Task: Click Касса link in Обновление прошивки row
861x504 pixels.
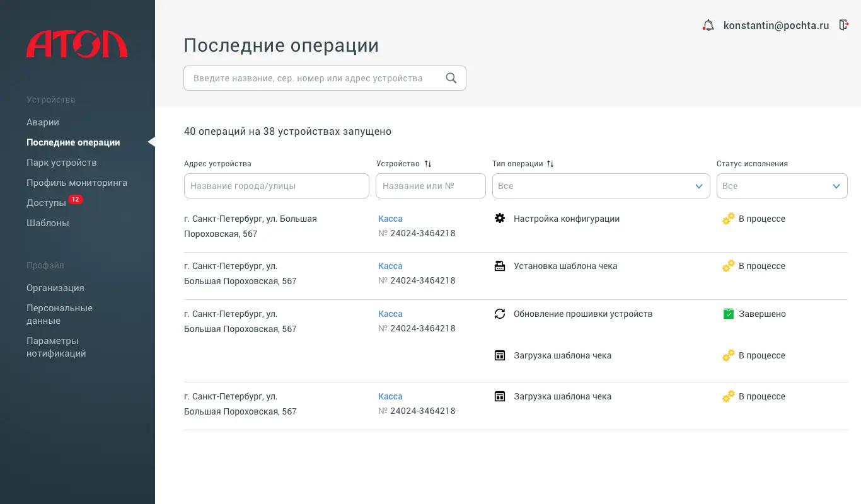Action: pyautogui.click(x=390, y=314)
